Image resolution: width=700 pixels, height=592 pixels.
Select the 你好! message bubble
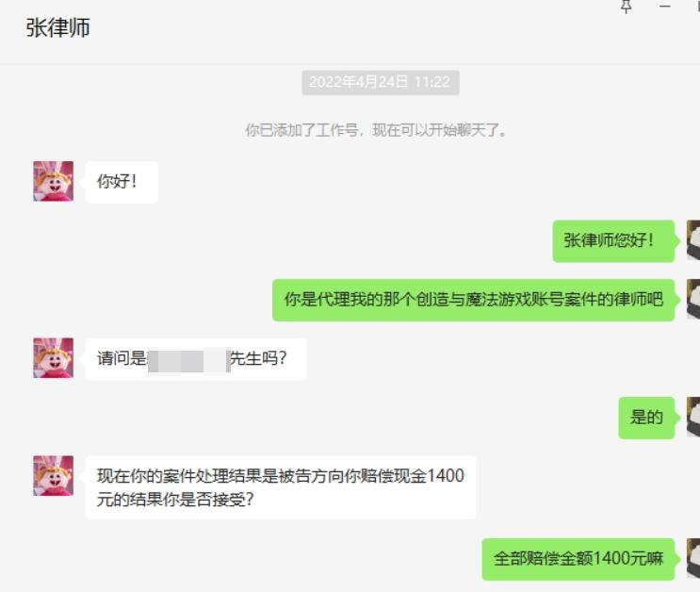tap(122, 182)
